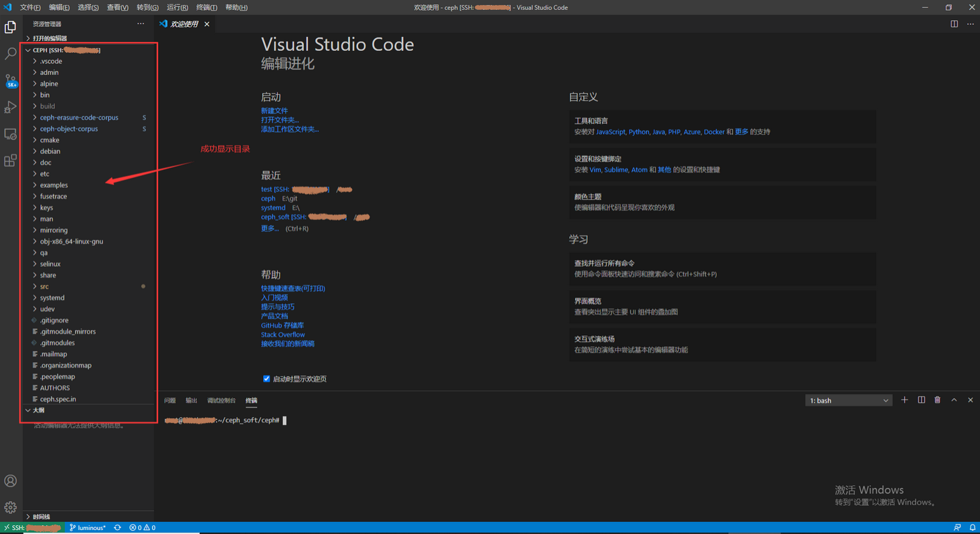Open errors and warnings count in status bar
The width and height of the screenshot is (980, 534).
(x=142, y=528)
